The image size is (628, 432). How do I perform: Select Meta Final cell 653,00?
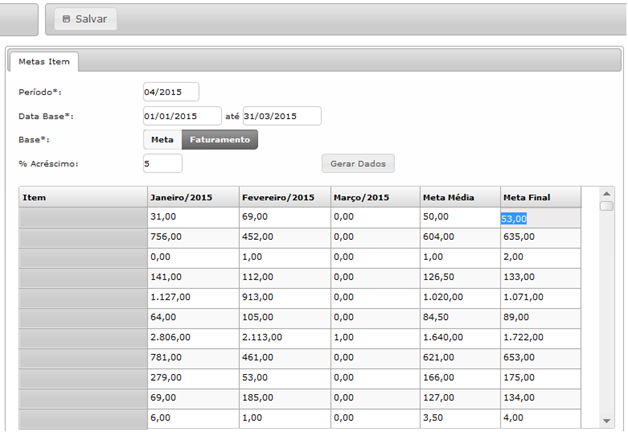pyautogui.click(x=540, y=357)
